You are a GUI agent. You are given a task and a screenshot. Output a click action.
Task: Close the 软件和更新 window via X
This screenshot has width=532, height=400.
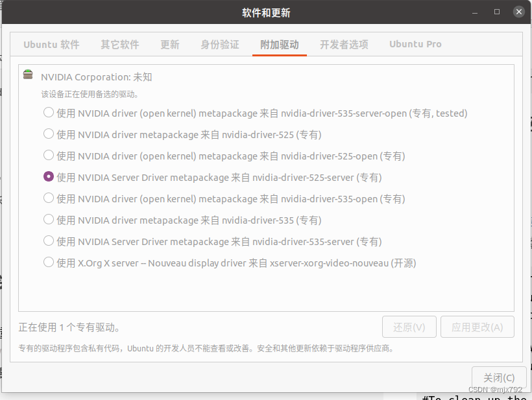tap(519, 12)
